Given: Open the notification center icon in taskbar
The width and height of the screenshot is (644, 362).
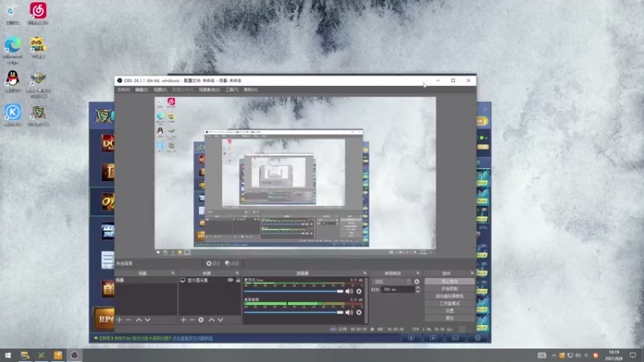Looking at the screenshot, I should coord(633,355).
